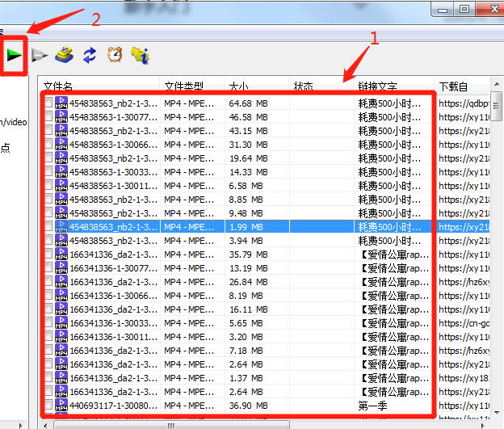Viewport: 504px width, 429px height.
Task: Click the 8.19 MB size cell
Action: [x=246, y=296]
